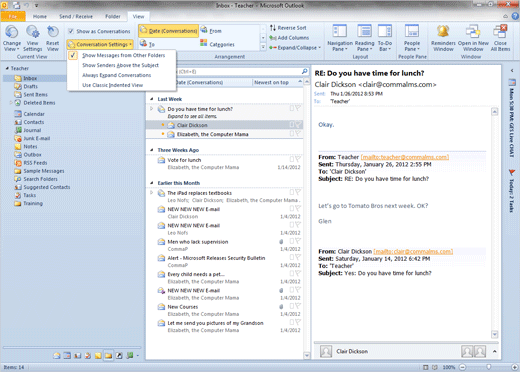Open the Change View button

point(12,39)
